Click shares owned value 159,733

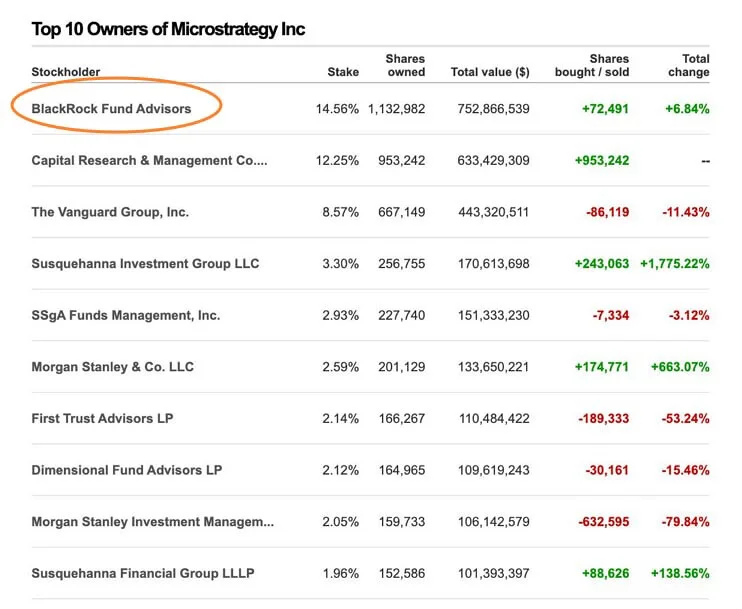(402, 521)
